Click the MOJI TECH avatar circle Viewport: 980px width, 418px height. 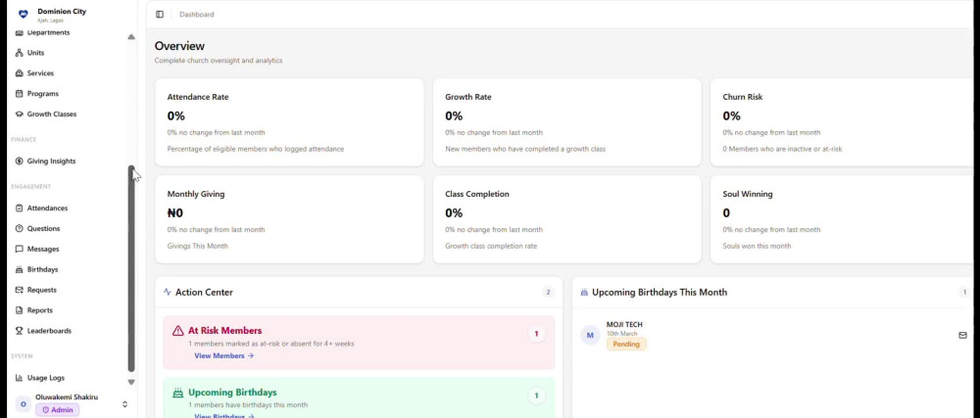[590, 335]
